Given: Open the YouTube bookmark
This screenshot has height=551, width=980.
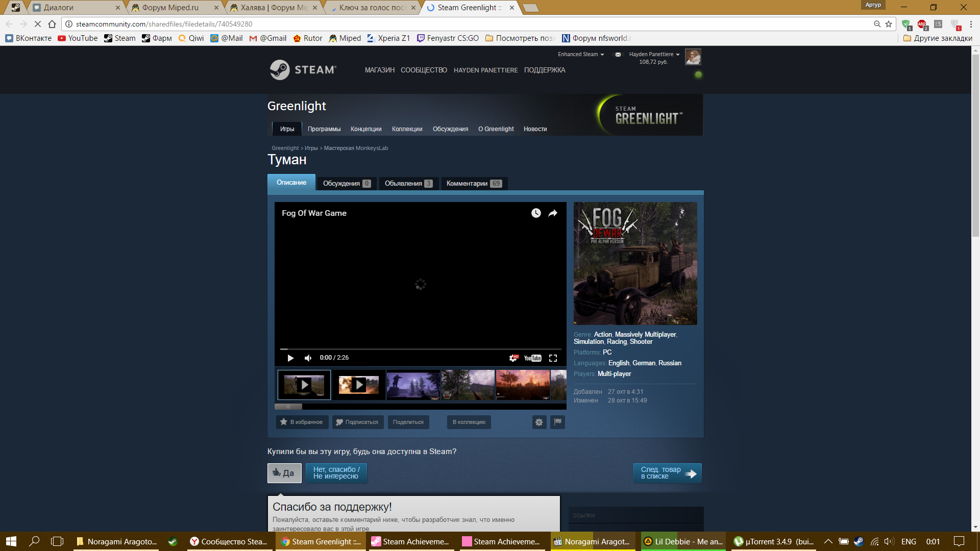Looking at the screenshot, I should 78,38.
